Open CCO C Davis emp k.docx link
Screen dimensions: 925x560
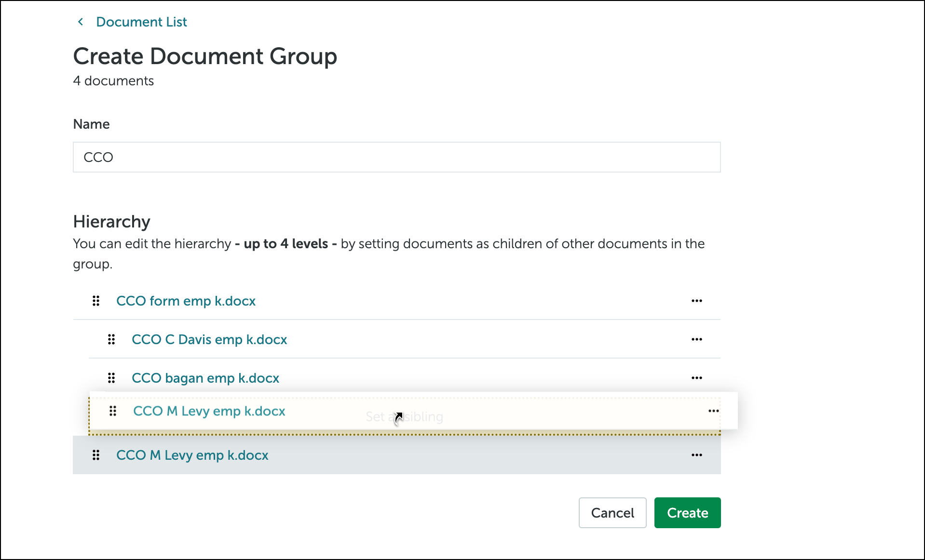pos(209,339)
